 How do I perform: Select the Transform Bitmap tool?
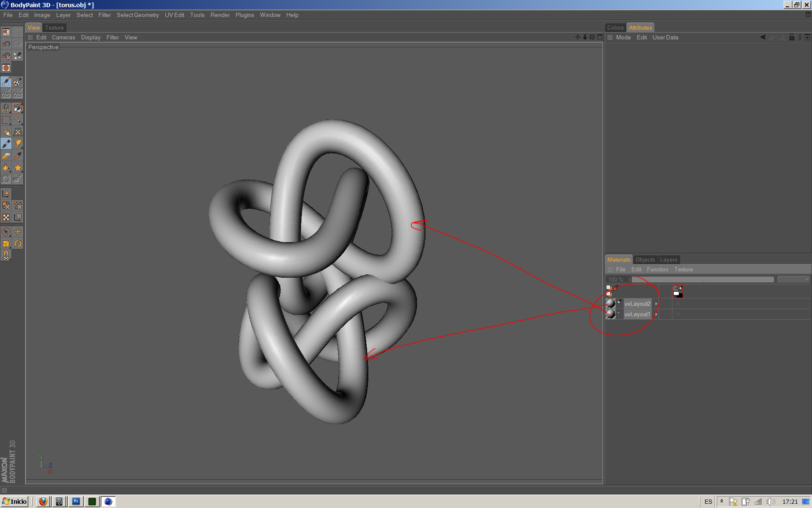click(18, 132)
